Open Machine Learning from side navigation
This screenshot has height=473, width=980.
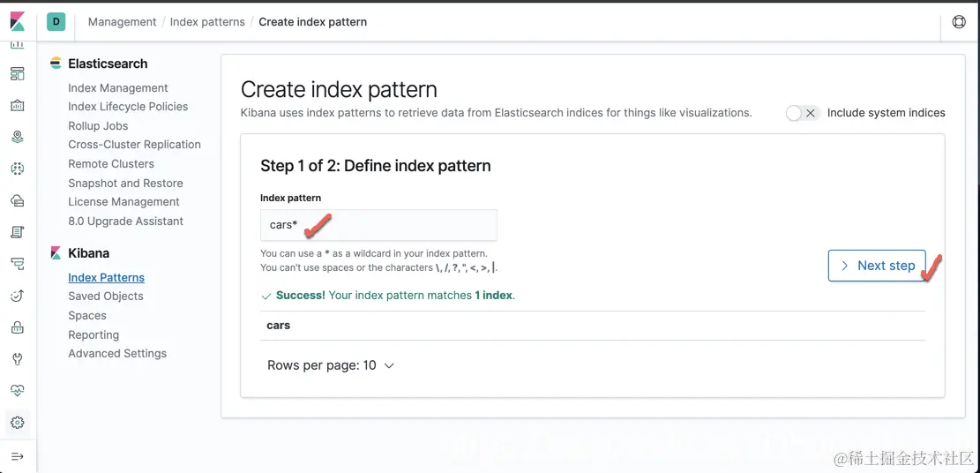coord(18,169)
